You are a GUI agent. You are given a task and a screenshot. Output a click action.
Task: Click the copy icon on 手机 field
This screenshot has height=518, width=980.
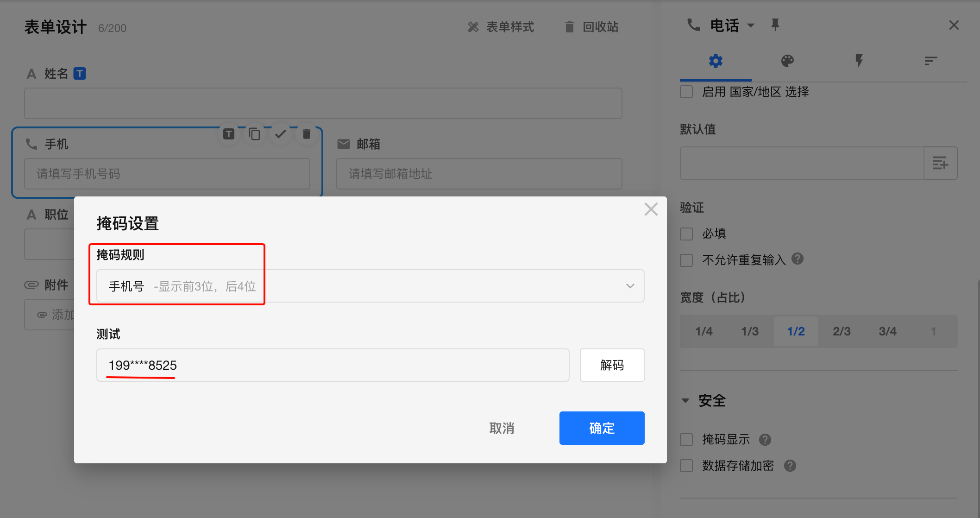[254, 134]
